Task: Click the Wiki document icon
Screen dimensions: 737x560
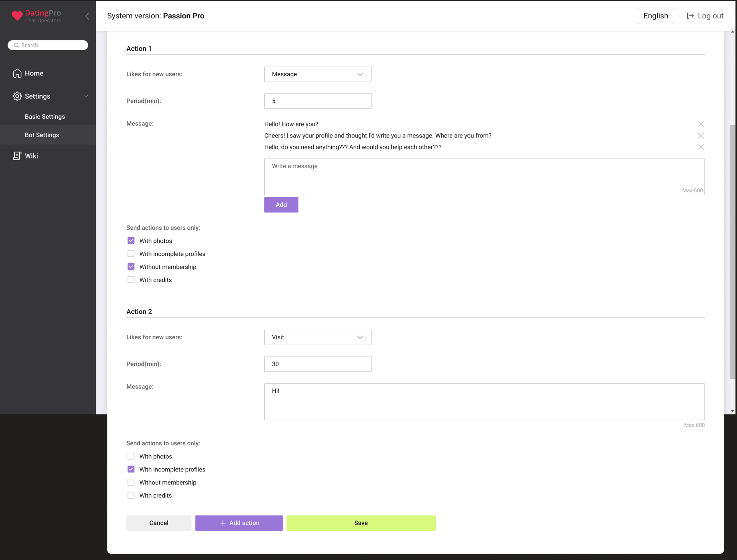Action: pyautogui.click(x=17, y=156)
